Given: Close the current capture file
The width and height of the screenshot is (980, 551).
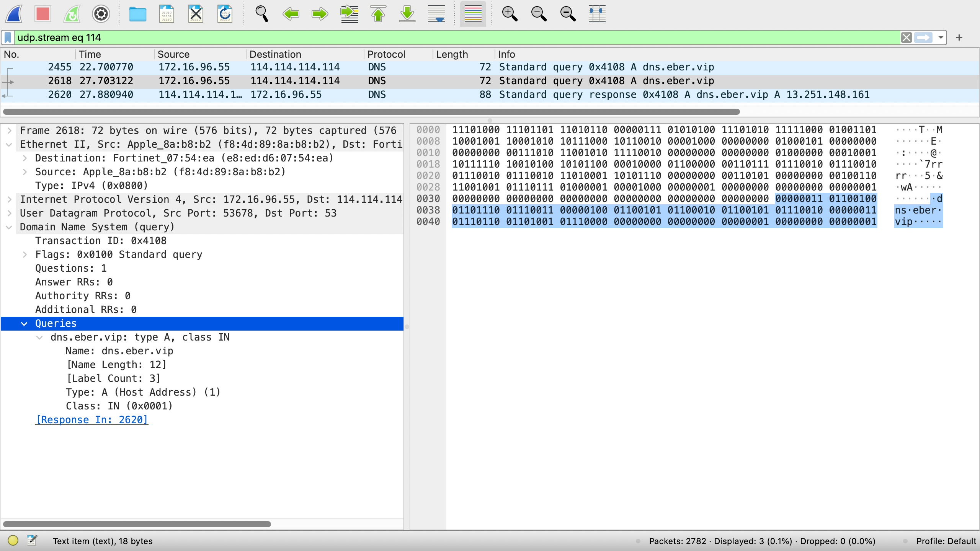Looking at the screenshot, I should click(x=196, y=14).
